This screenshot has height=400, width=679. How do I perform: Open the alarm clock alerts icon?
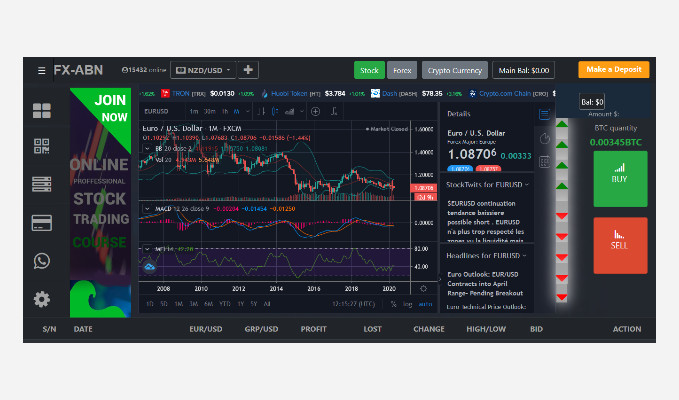tap(544, 139)
